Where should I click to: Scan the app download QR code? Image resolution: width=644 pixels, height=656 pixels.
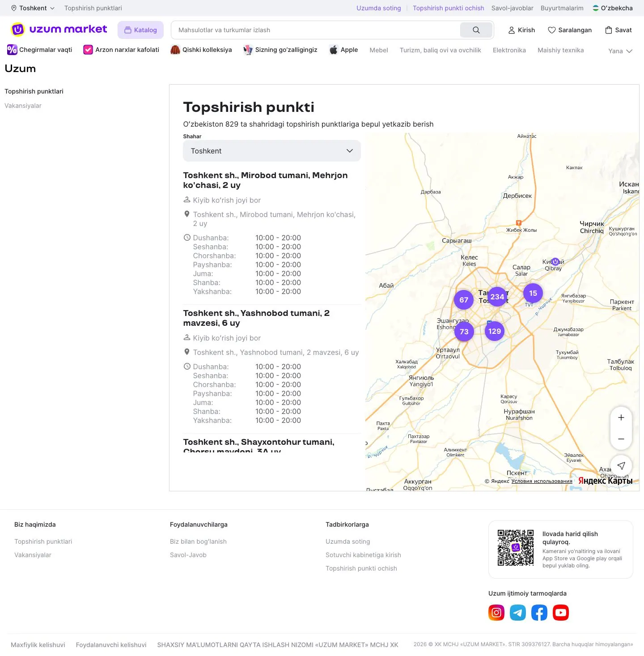pyautogui.click(x=516, y=548)
